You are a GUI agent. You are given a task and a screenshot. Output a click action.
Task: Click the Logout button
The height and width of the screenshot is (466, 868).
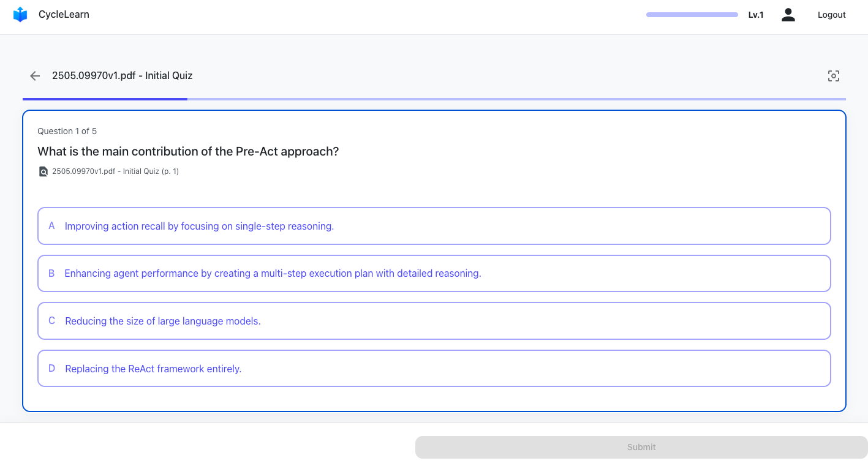coord(831,15)
